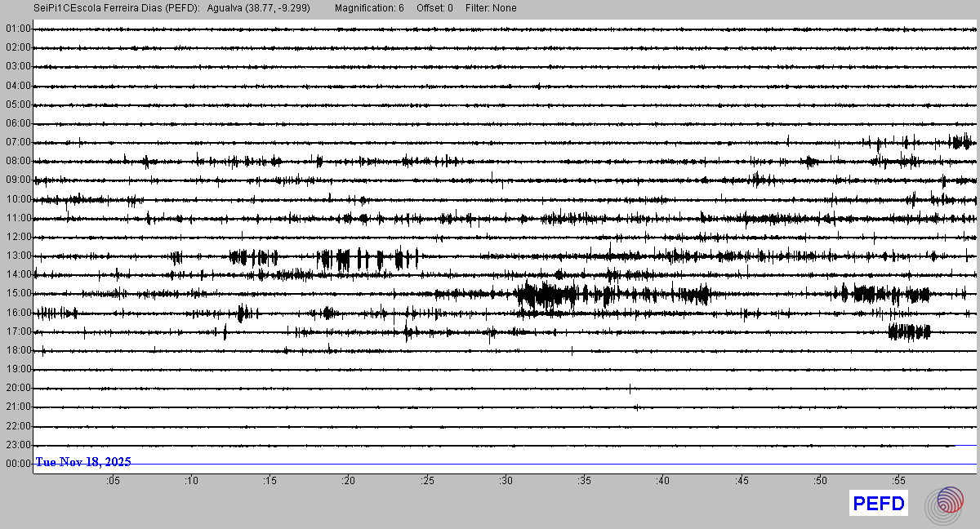Select the :05 minute axis label
This screenshot has width=980, height=529.
(x=113, y=481)
